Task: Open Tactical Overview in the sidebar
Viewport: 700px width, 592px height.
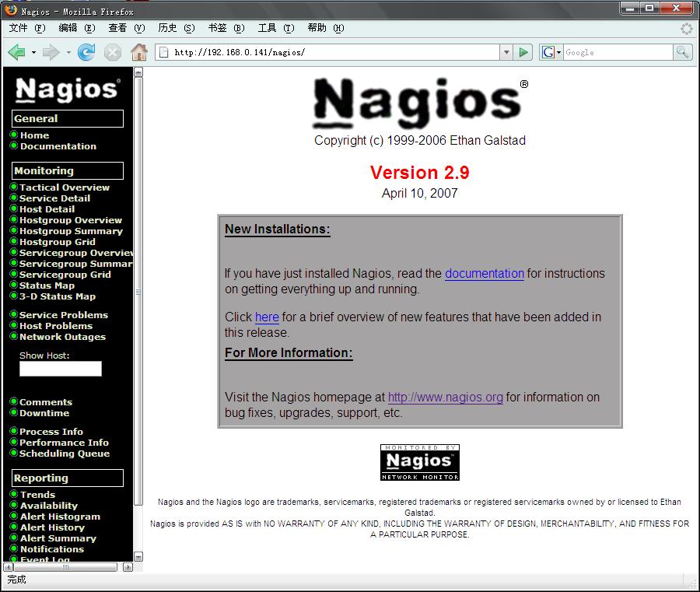Action: click(x=65, y=187)
